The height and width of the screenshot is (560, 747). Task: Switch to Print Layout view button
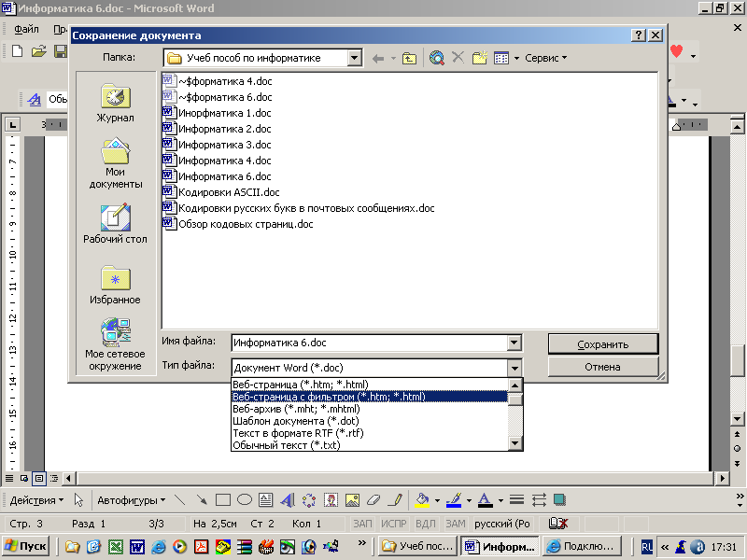[x=39, y=478]
